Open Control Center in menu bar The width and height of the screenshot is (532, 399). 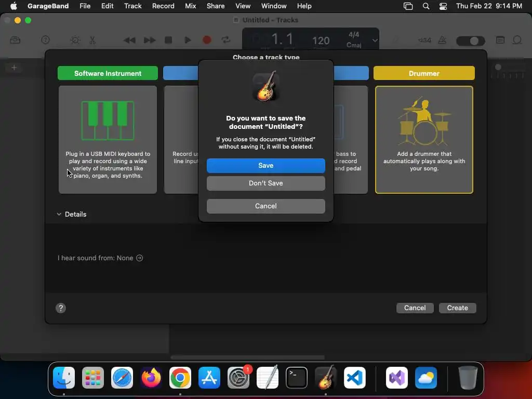click(x=443, y=6)
